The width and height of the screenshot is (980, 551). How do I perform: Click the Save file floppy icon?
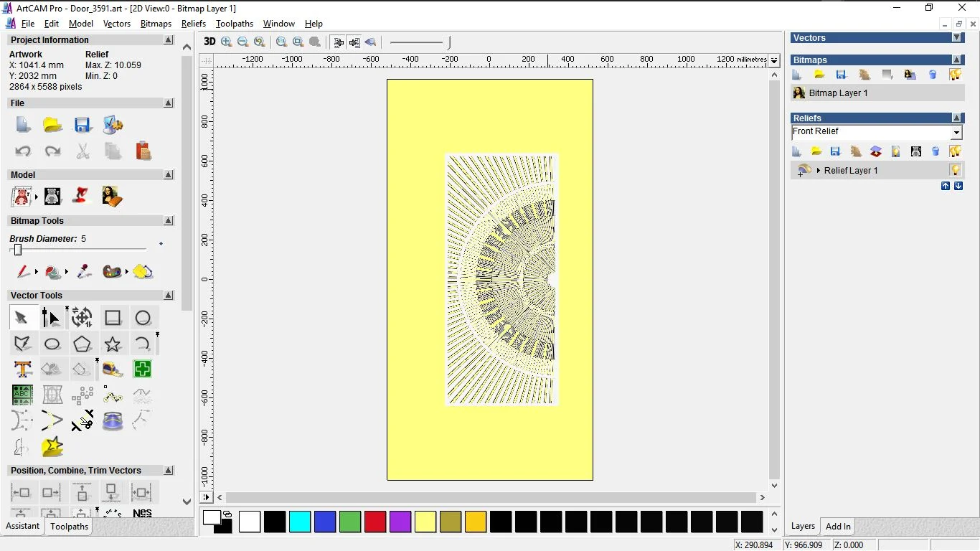tap(83, 126)
